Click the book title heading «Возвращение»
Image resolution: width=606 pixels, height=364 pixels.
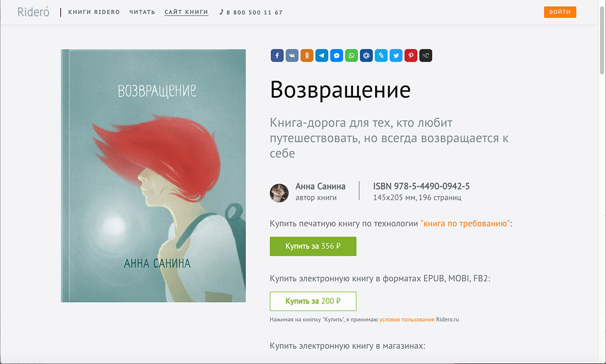pyautogui.click(x=340, y=90)
